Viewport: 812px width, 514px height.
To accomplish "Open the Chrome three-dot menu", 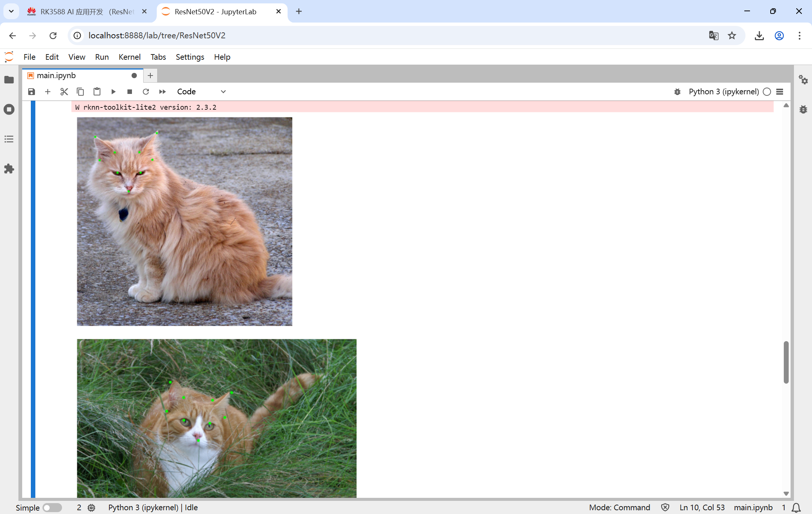I will 799,35.
